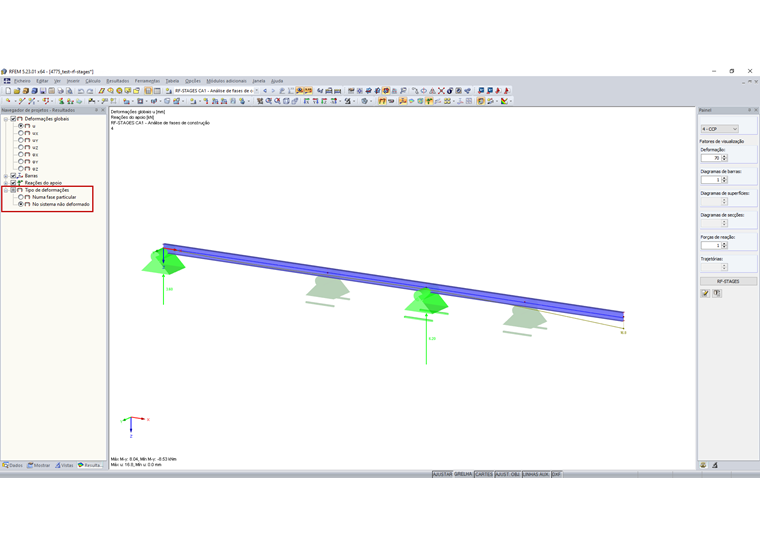Toggle LINHAS AUX. in the status bar

point(536,474)
